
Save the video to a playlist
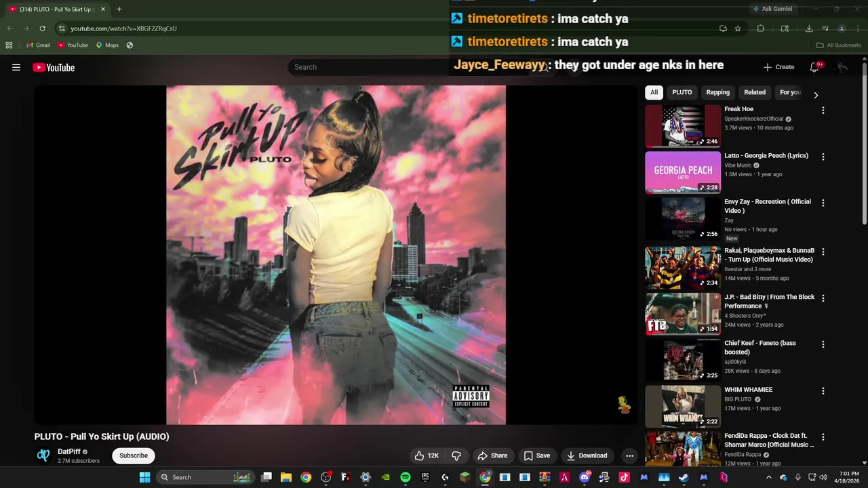536,455
